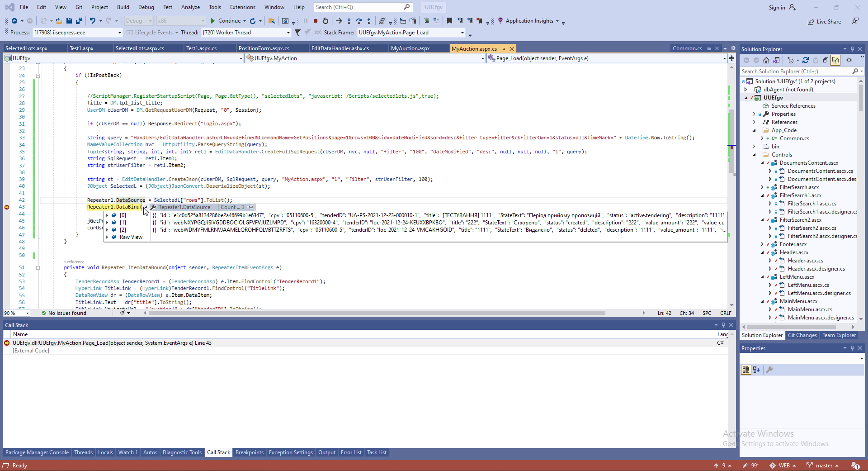Viewport: 868px width, 471px height.
Task: Click the WEB repository status button
Action: click(x=783, y=466)
